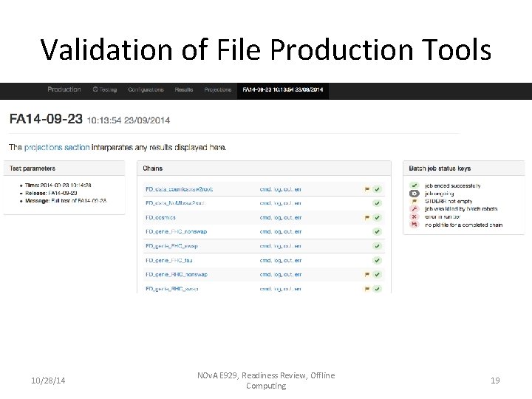Click the clock icon beside Testing
Screen dimensions: 532x399
tap(95, 89)
